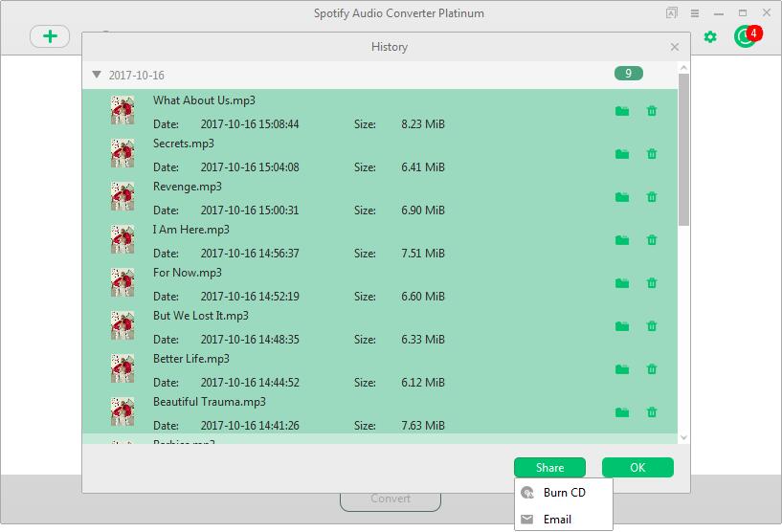Delete Secrets.mp3 from history

651,153
